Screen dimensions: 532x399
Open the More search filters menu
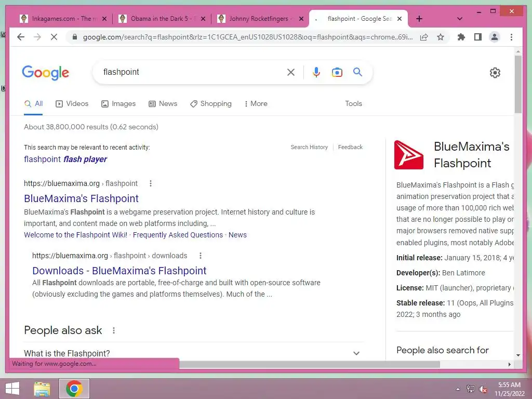256,103
